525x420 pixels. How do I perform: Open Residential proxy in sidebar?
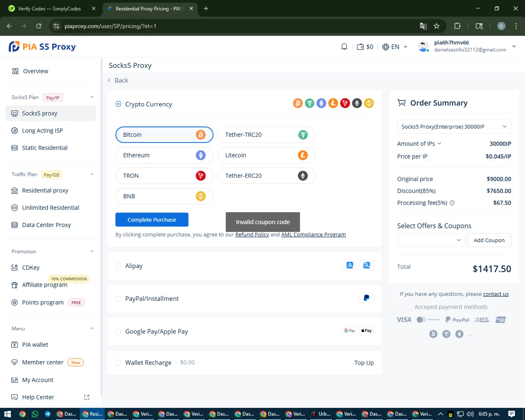click(x=45, y=190)
